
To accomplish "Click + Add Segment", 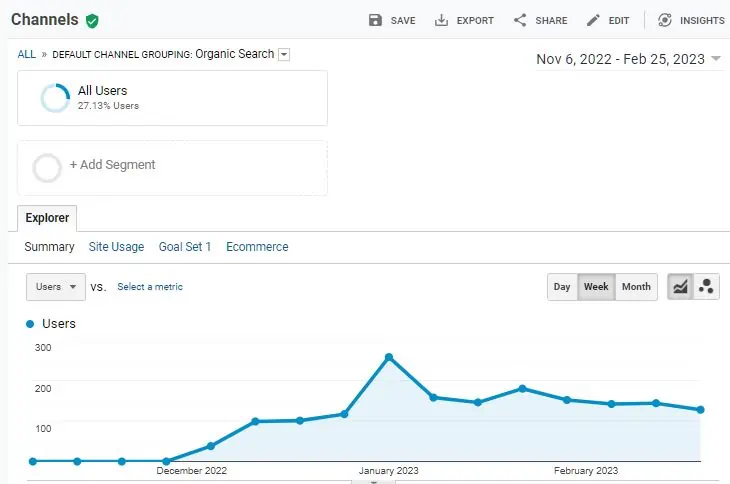I will 112,165.
